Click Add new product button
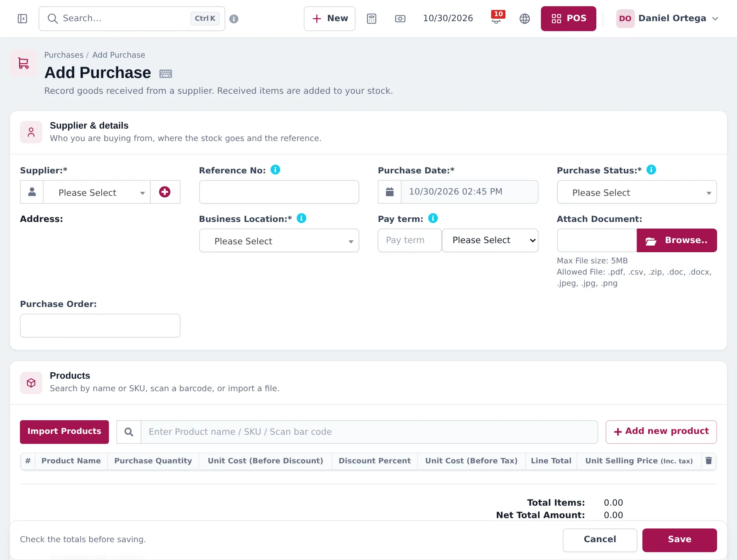 661,432
